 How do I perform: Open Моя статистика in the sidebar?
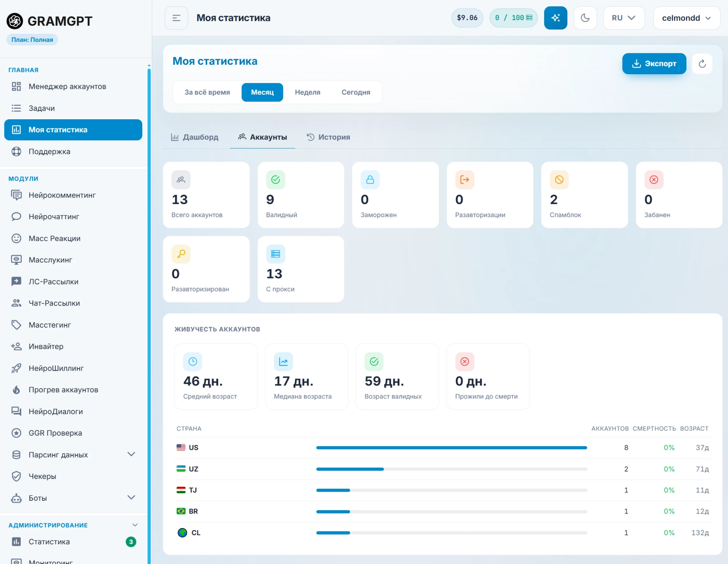pyautogui.click(x=73, y=130)
